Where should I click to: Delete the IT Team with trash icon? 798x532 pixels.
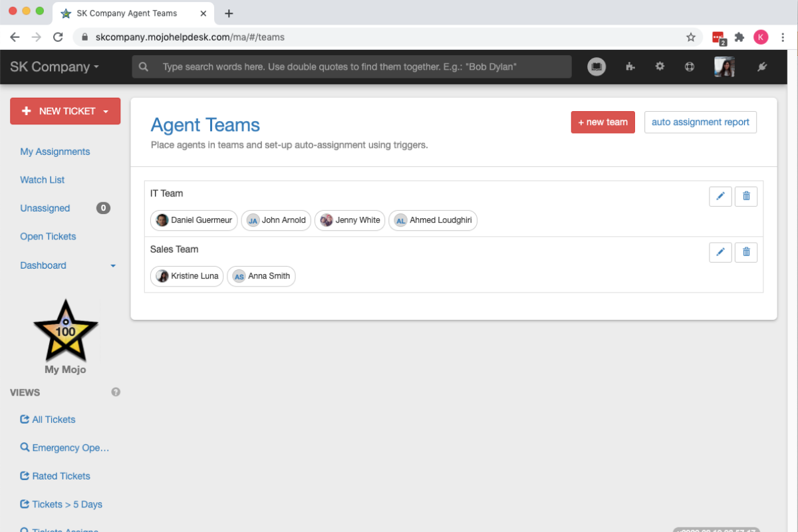745,196
